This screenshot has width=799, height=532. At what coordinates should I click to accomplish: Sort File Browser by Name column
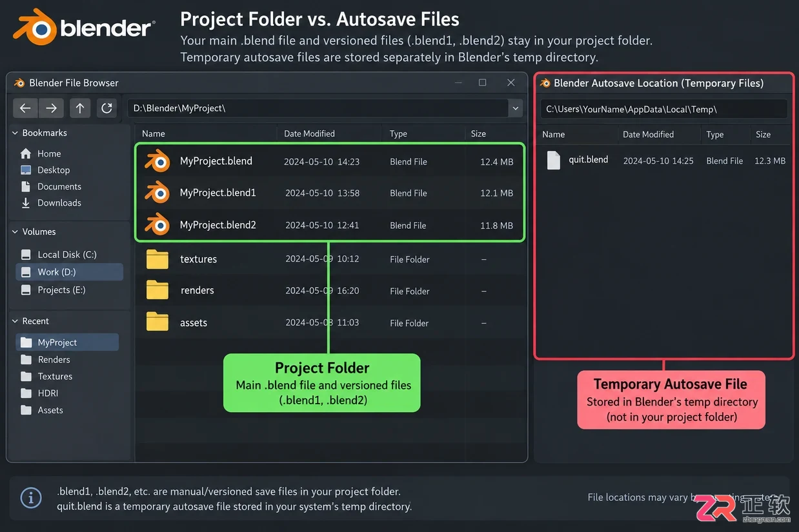click(x=154, y=133)
